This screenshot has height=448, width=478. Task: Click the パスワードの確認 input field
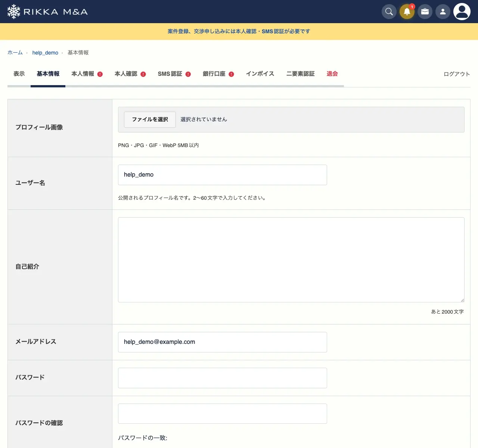pyautogui.click(x=223, y=414)
